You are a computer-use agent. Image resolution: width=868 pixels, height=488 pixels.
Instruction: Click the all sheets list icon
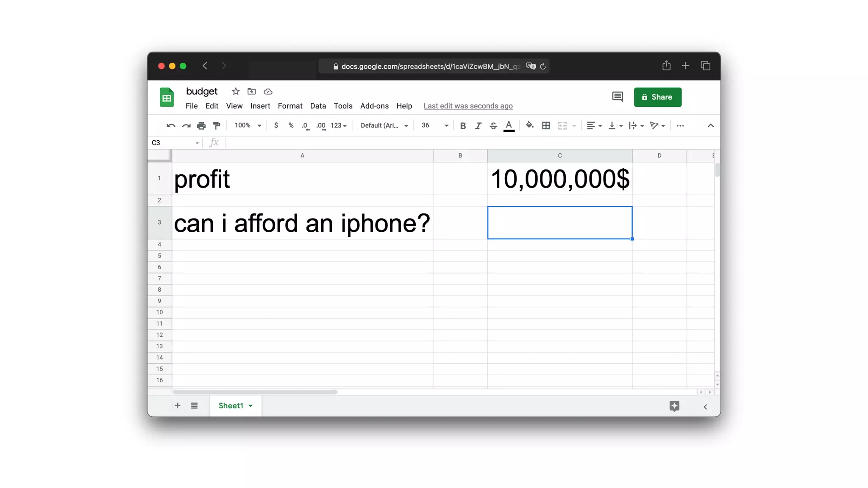[194, 406]
